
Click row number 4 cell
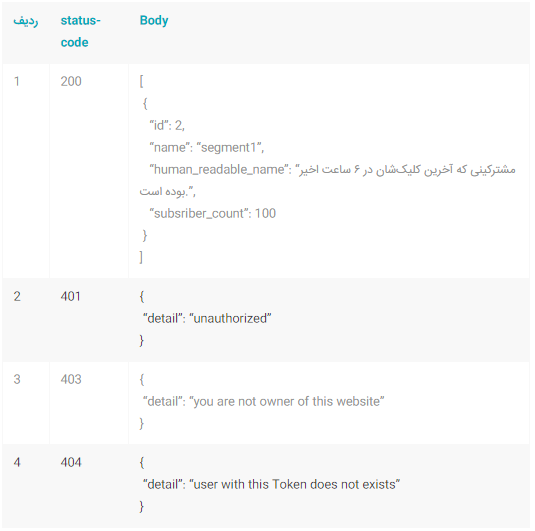(17, 462)
